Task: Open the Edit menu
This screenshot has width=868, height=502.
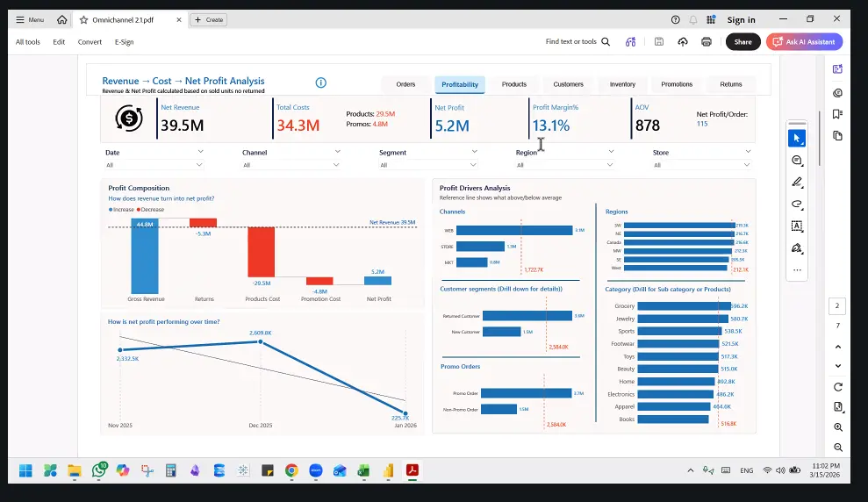Action: click(x=59, y=42)
